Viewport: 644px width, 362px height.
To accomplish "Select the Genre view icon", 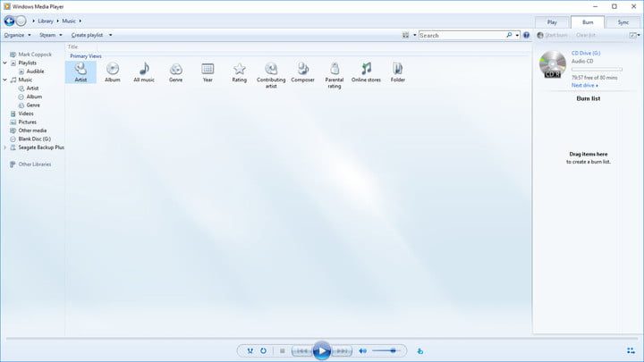I will click(176, 70).
